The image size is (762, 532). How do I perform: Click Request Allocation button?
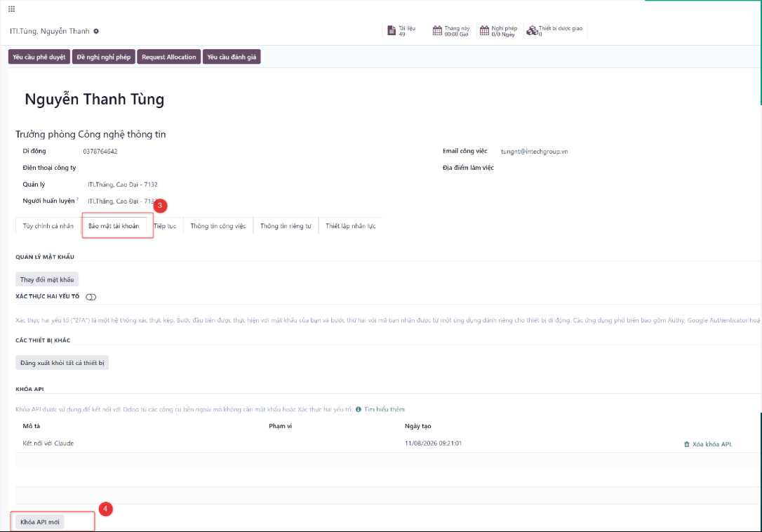168,57
